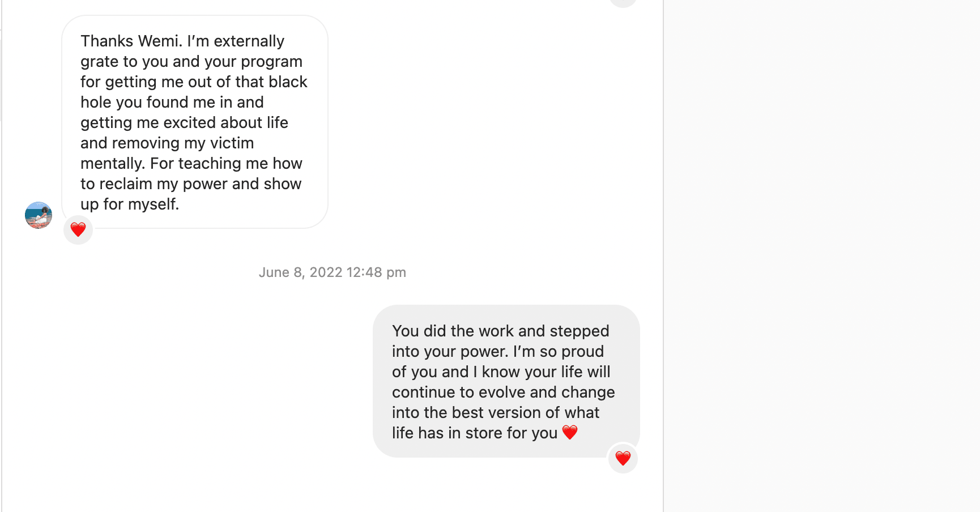Select the "You did the work" sent bubble
Image resolution: width=980 pixels, height=512 pixels.
tap(506, 381)
